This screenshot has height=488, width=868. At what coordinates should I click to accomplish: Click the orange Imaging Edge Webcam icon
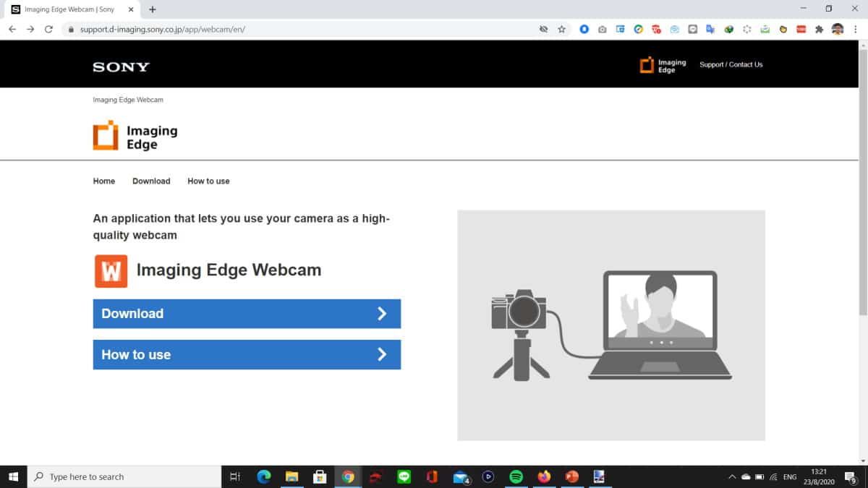pyautogui.click(x=111, y=271)
